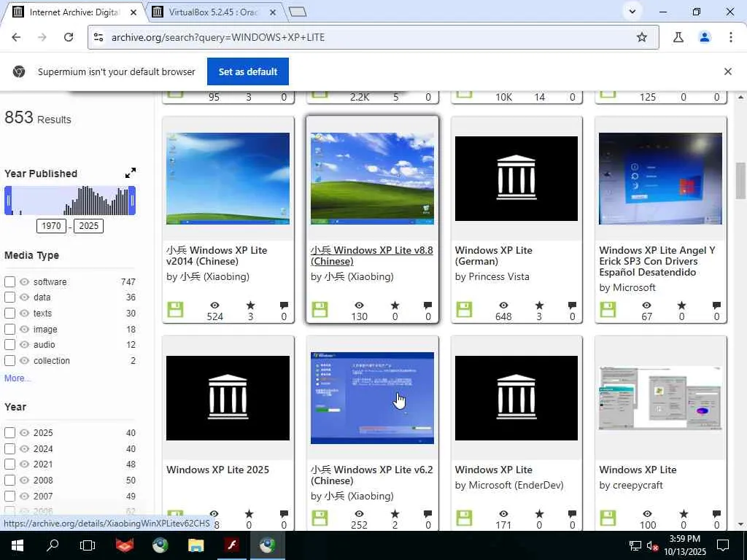Open the browser three-dot menu
Screen dimensions: 747x560
click(731, 37)
